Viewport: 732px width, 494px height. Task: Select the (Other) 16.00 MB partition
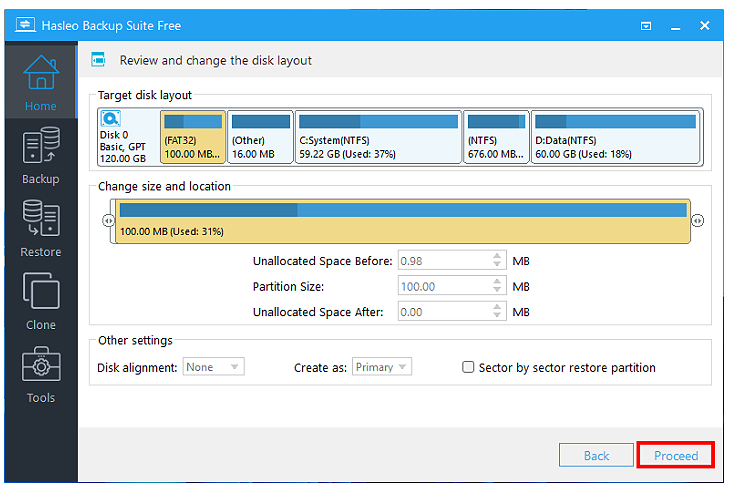[x=260, y=137]
